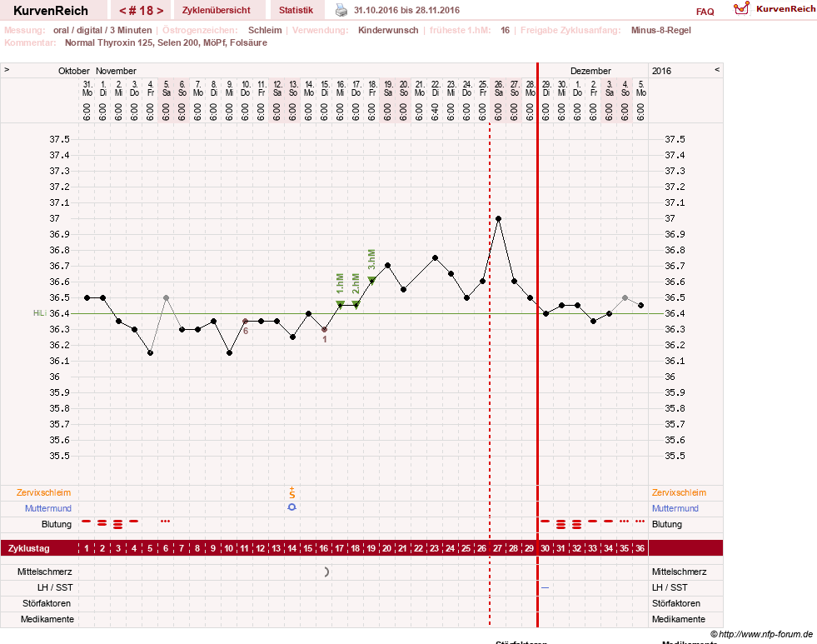
Task: Click the 3.hM triangle marker
Action: 372,281
